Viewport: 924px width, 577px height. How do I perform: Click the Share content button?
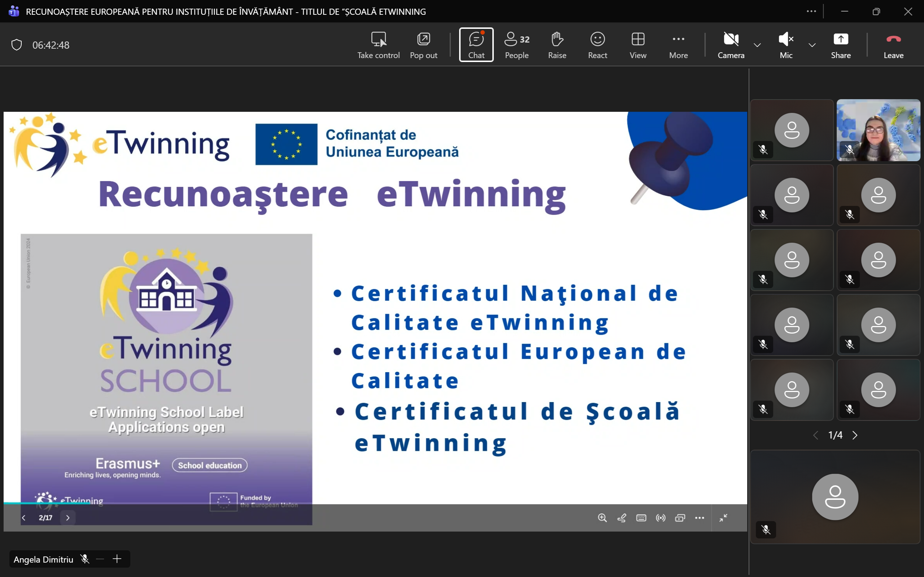coord(841,45)
